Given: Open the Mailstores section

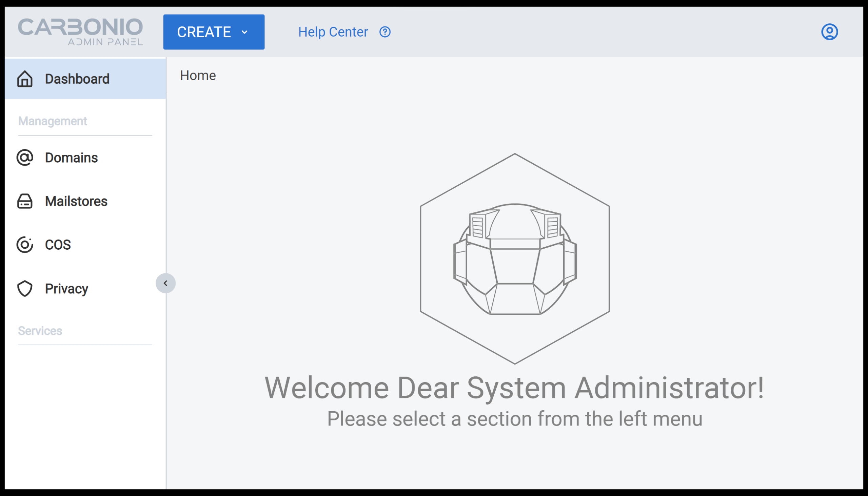Looking at the screenshot, I should (x=85, y=201).
